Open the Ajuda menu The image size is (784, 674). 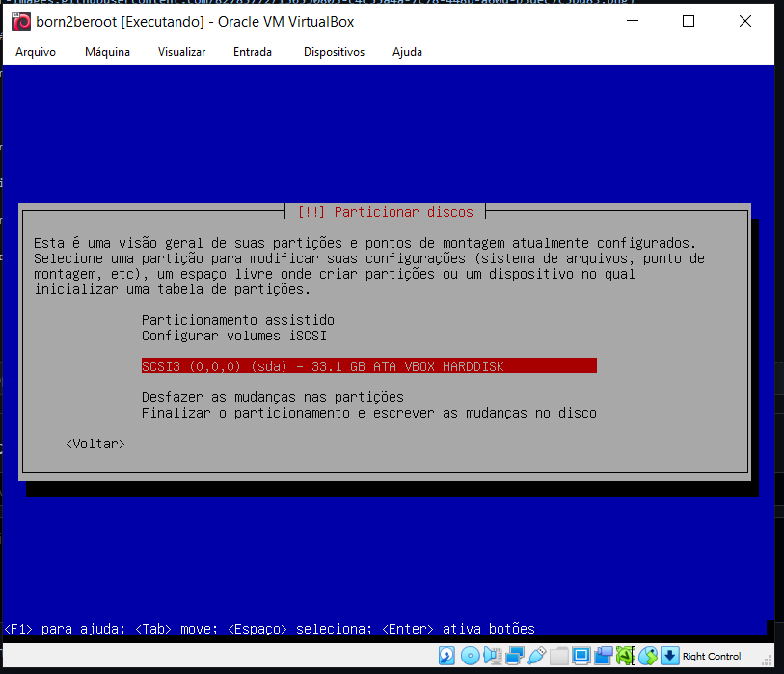pyautogui.click(x=408, y=52)
